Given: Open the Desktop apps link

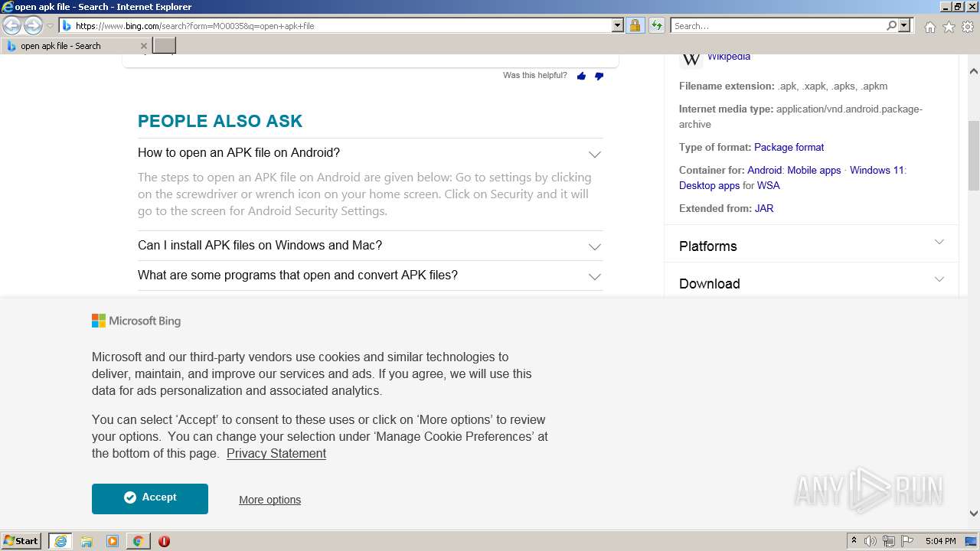Looking at the screenshot, I should click(710, 185).
